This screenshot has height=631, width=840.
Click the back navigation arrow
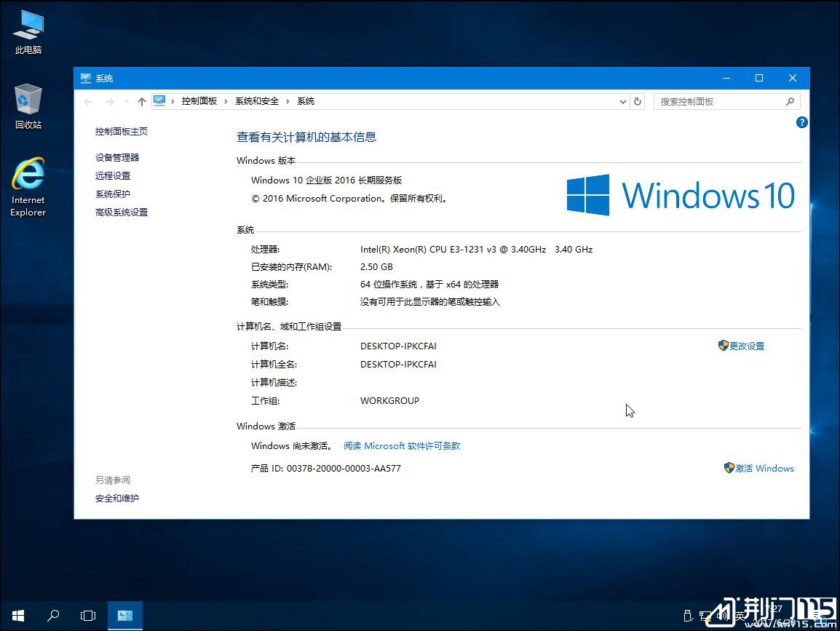(x=88, y=101)
